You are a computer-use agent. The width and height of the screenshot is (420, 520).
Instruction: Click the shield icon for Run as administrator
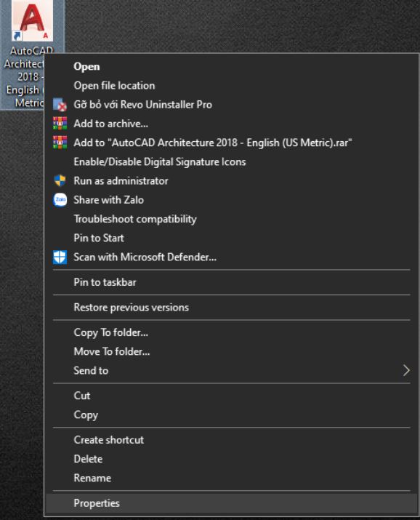click(60, 181)
